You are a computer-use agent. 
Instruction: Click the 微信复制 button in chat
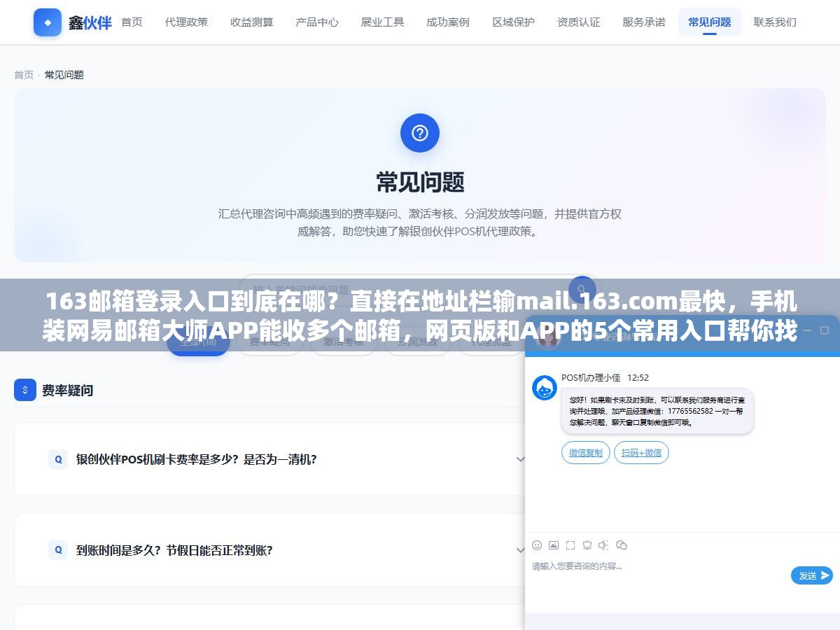[x=586, y=453]
